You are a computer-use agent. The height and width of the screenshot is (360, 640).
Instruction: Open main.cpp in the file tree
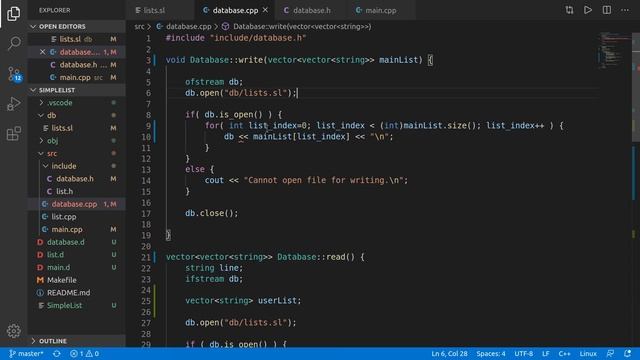point(76,229)
